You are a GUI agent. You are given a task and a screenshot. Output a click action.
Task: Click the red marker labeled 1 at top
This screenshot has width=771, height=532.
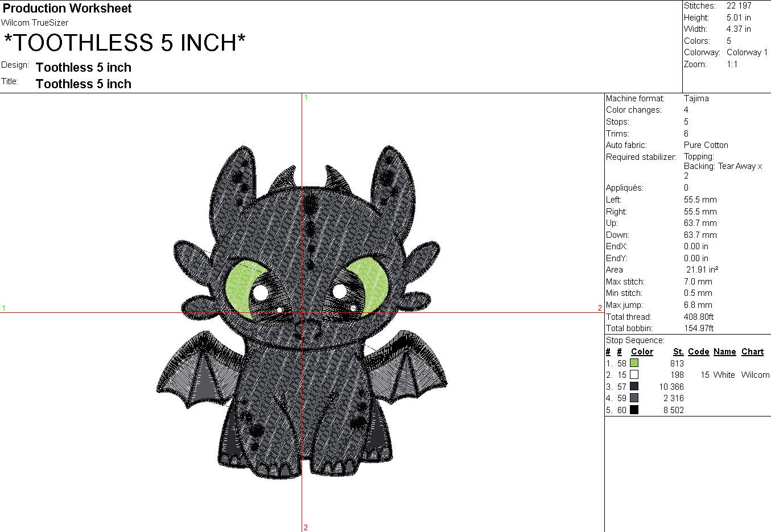coord(306,97)
